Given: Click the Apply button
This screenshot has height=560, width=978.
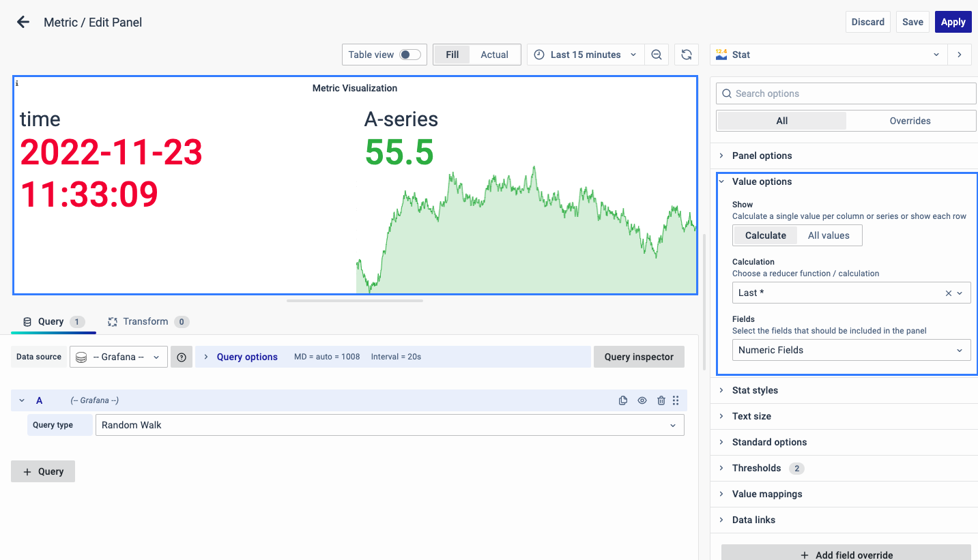Looking at the screenshot, I should tap(953, 22).
